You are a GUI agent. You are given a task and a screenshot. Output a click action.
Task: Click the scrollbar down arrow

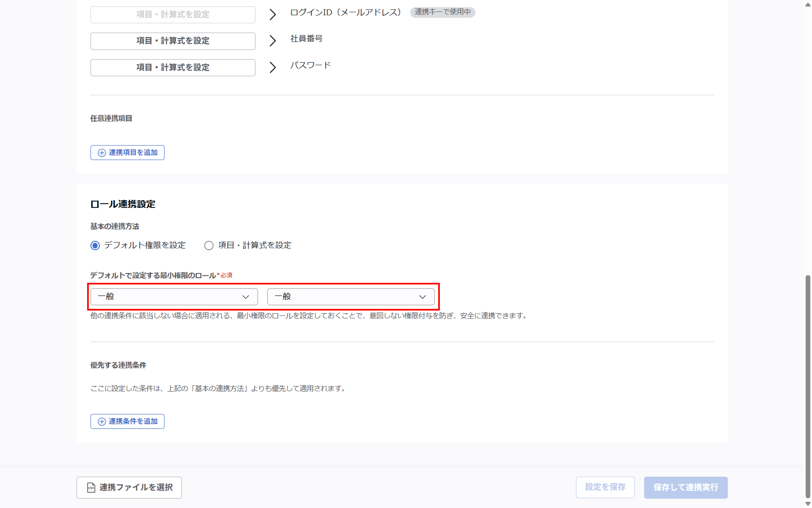[808, 504]
